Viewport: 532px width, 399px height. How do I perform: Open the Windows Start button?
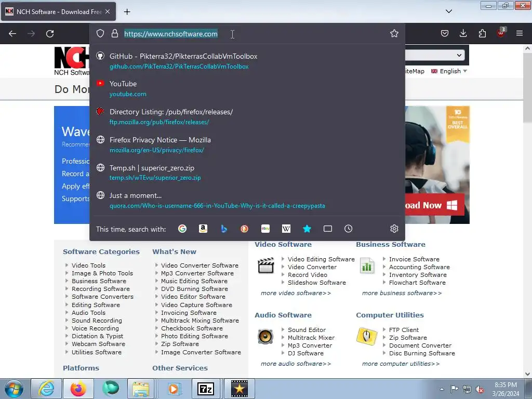[x=14, y=389]
